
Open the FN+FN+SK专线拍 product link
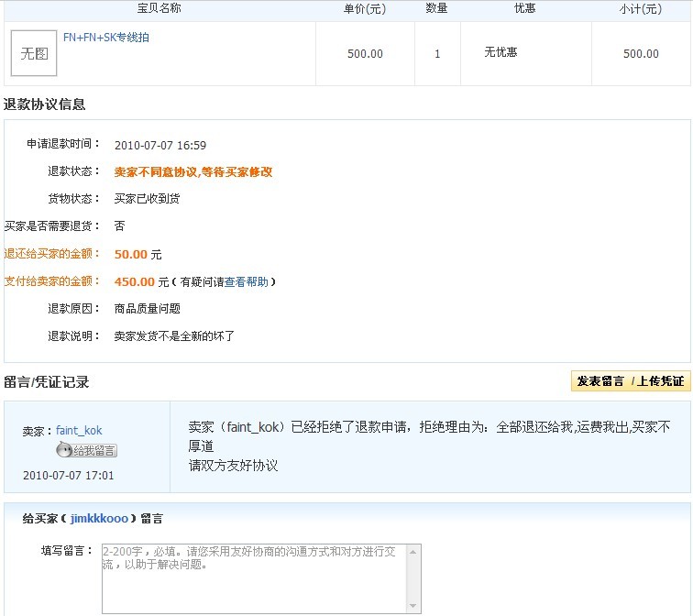[x=106, y=38]
